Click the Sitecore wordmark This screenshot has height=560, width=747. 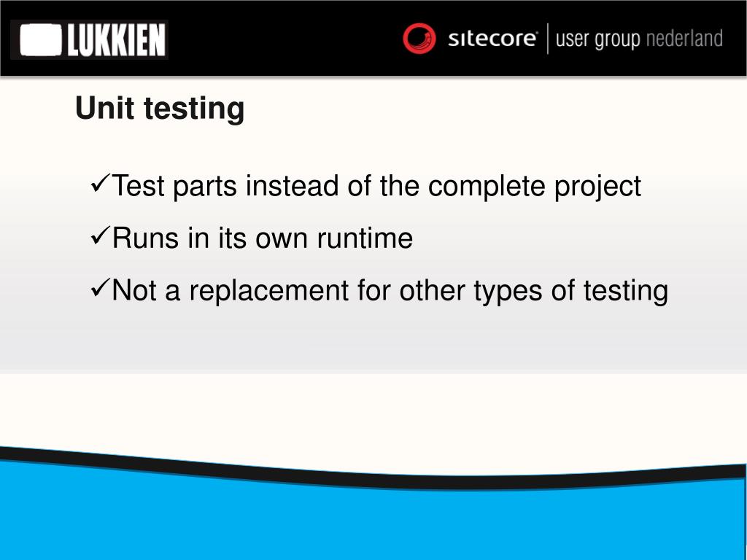point(492,39)
